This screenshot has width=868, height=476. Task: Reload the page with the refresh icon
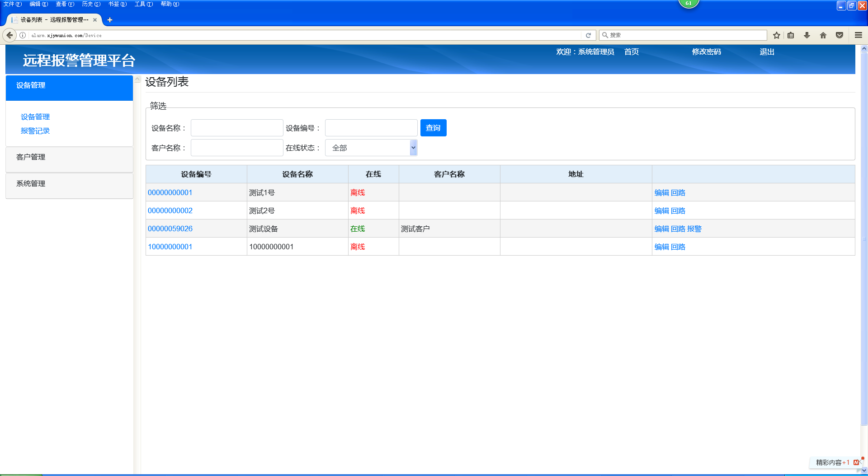[x=588, y=35]
